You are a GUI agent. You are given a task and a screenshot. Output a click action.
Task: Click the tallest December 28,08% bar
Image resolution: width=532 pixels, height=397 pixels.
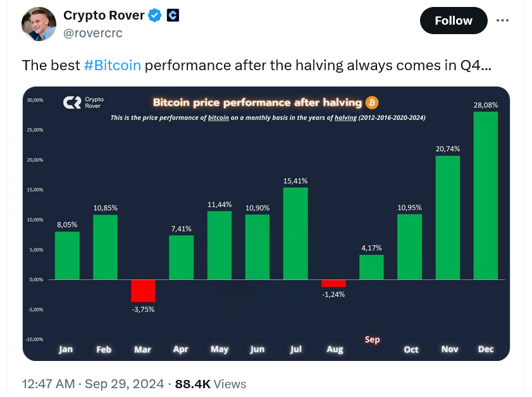[486, 196]
